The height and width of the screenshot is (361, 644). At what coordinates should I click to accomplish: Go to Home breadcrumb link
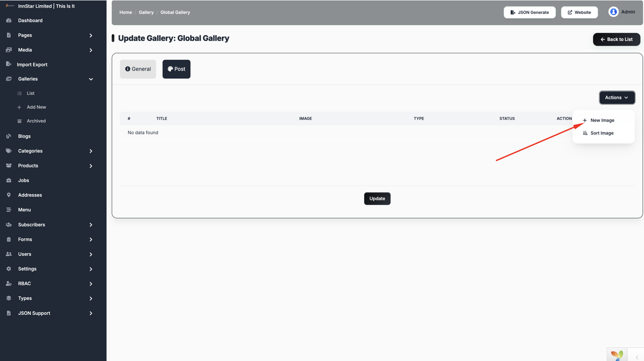[126, 12]
